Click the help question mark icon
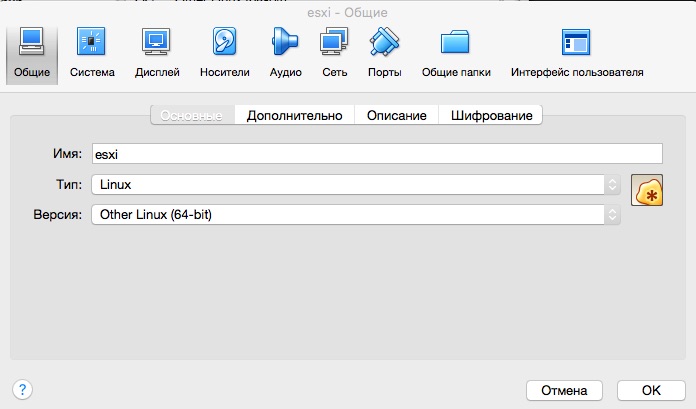 click(x=23, y=389)
